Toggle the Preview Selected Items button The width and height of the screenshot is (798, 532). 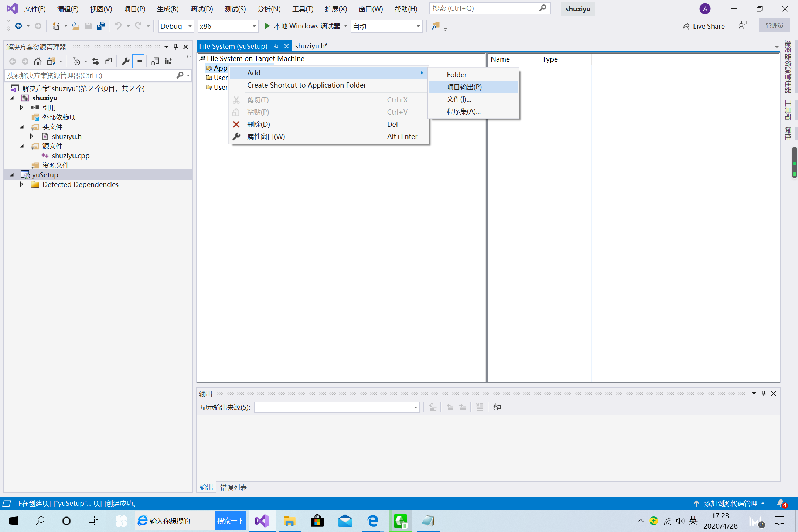pos(138,61)
